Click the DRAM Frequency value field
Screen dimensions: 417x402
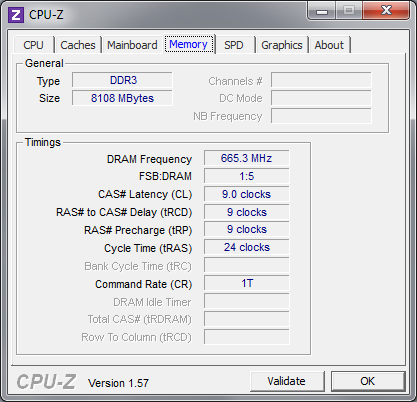click(x=247, y=158)
